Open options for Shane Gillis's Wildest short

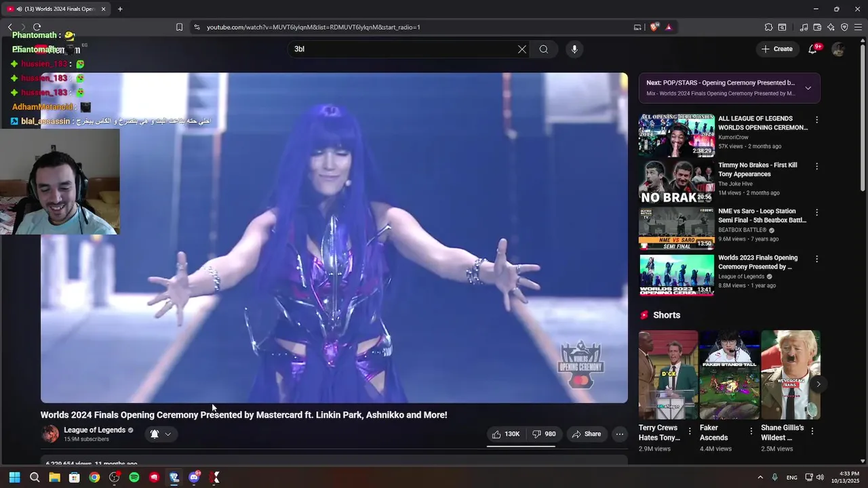(x=812, y=431)
